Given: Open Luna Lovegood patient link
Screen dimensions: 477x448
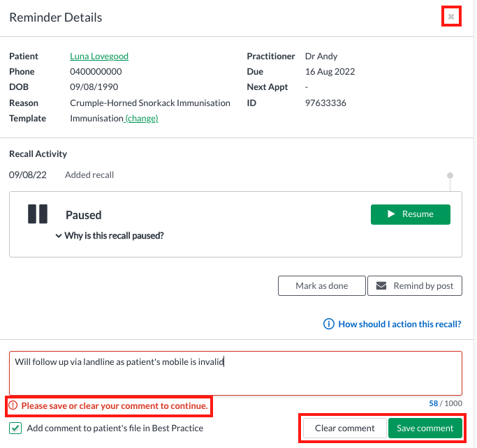Looking at the screenshot, I should (99, 57).
